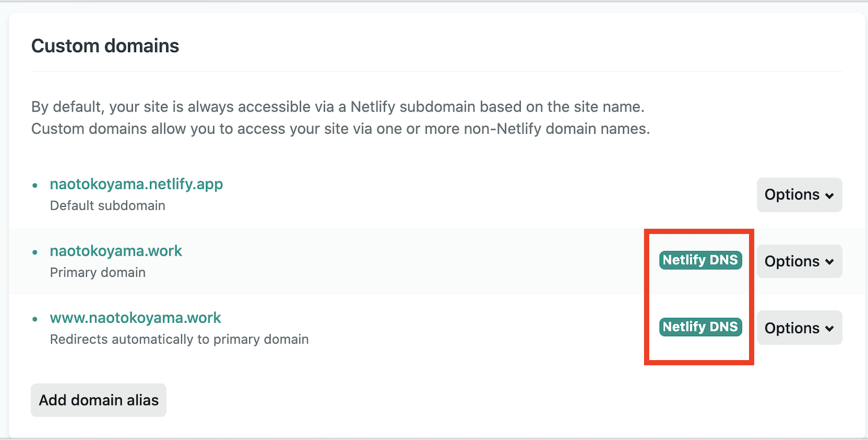Click the "By default, your site" description line
Image resolution: width=868 pixels, height=440 pixels.
[337, 108]
